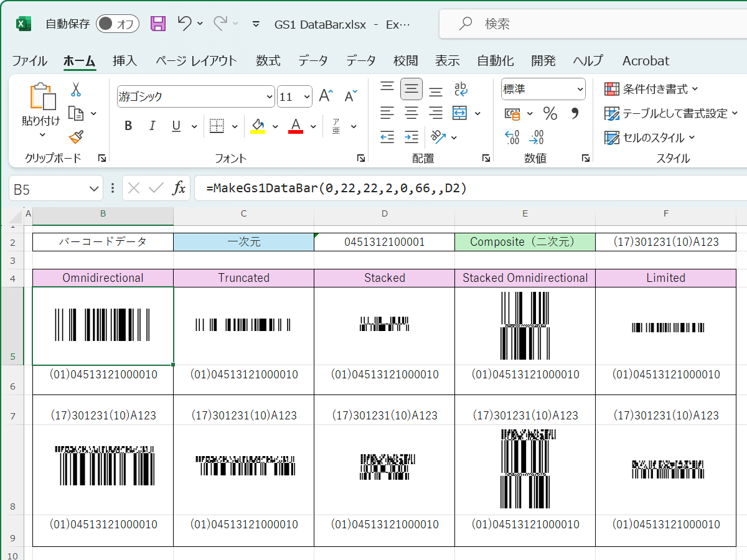Viewport: 747px width, 560px height.
Task: Click the text Orientation icon
Action: tap(438, 137)
